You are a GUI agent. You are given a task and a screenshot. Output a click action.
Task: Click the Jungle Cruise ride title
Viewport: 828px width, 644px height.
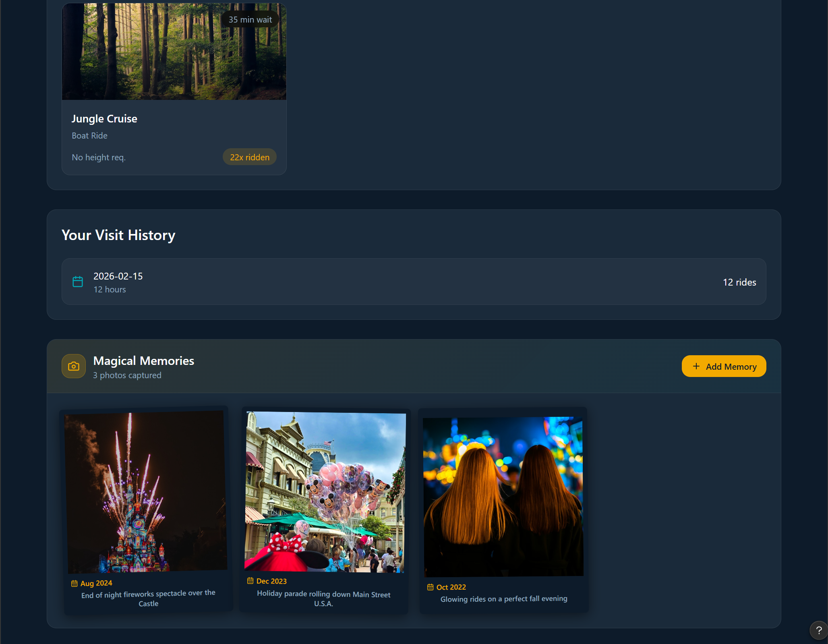point(104,119)
